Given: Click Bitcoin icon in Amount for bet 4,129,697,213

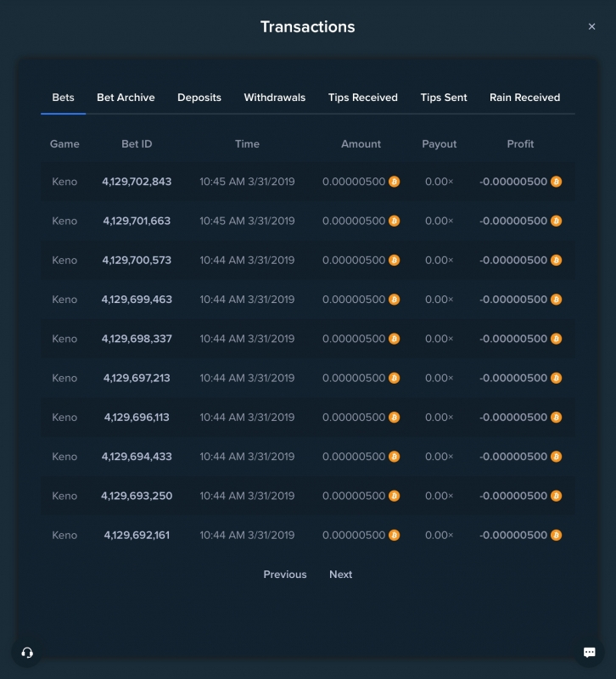Looking at the screenshot, I should 394,378.
